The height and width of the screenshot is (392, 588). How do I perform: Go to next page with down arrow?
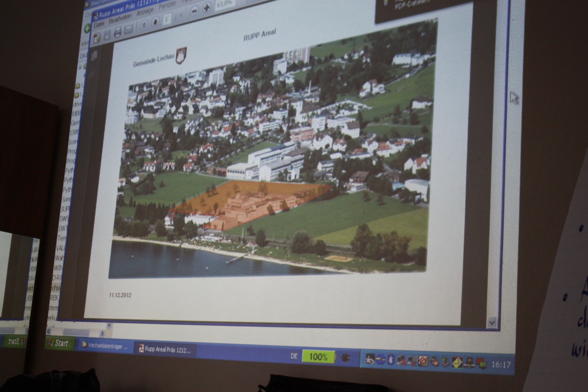[155, 22]
